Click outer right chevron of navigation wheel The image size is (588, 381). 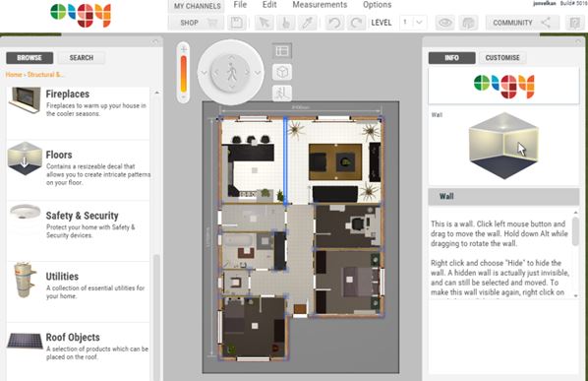coord(258,73)
